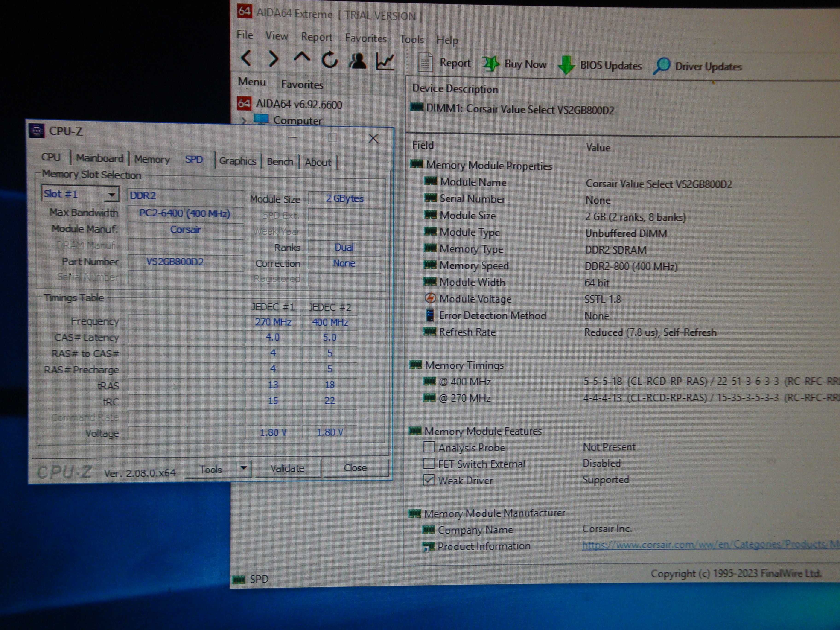Viewport: 840px width, 630px height.
Task: Click the Memory Module Features header icon
Action: coord(415,431)
